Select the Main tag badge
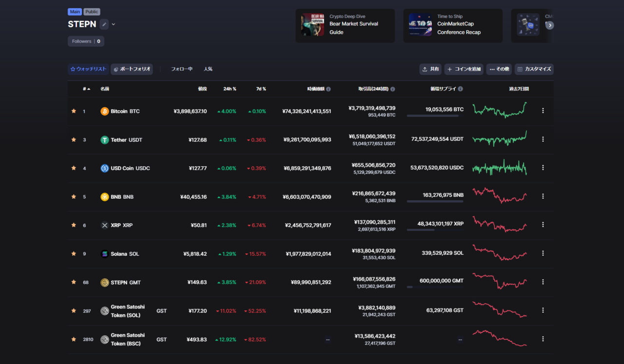Screen dimensions: 624x364 pyautogui.click(x=75, y=12)
